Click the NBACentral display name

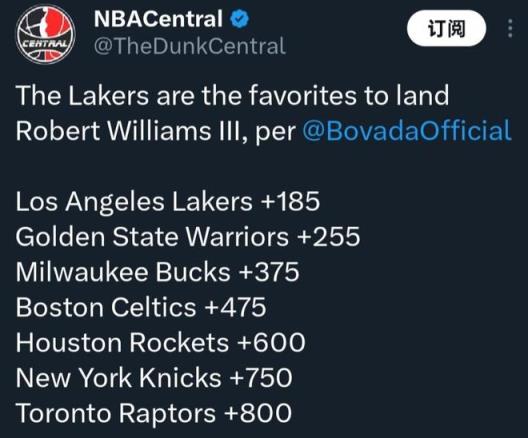click(158, 19)
